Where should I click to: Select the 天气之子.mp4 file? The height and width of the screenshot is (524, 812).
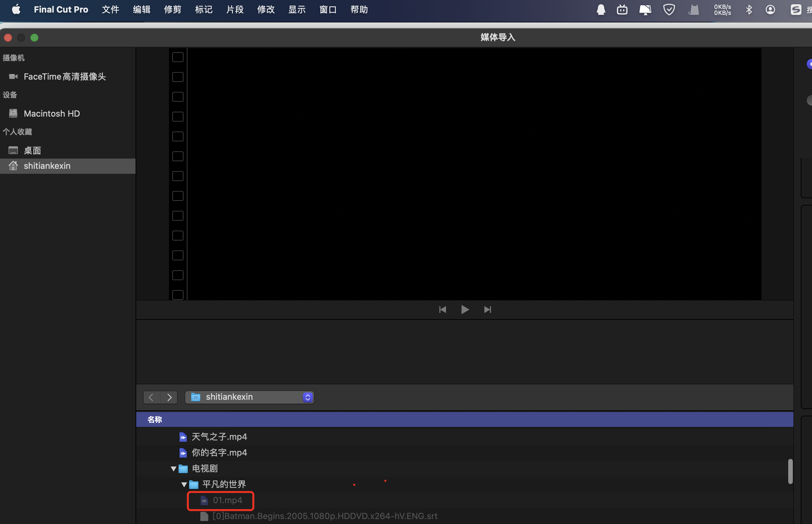[x=219, y=436]
